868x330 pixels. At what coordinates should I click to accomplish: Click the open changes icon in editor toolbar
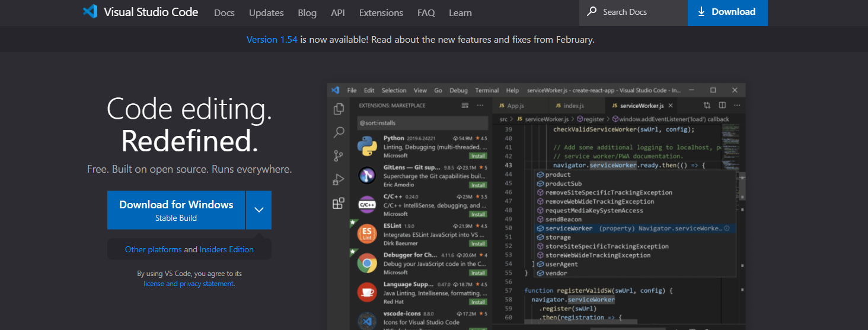pos(707,106)
